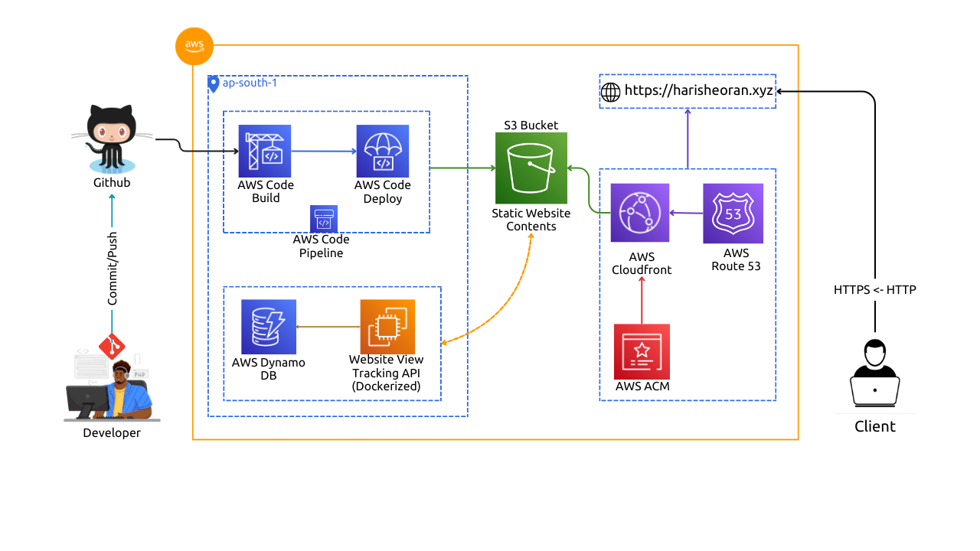Click the small AWS Code Pipeline icon

point(324,219)
